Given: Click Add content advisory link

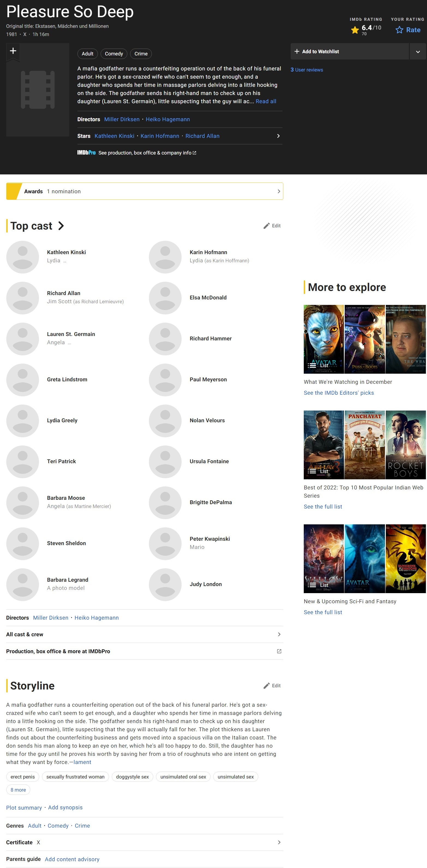Looking at the screenshot, I should pos(72,859).
